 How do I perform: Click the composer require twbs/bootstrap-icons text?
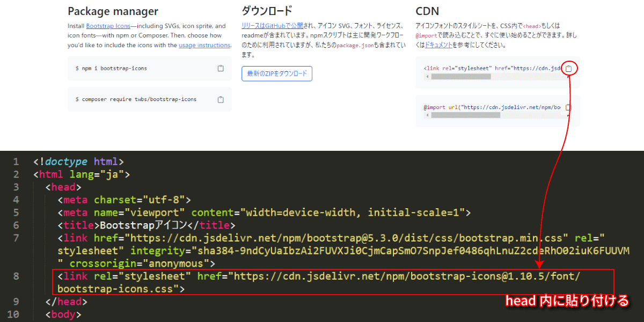[x=136, y=99]
